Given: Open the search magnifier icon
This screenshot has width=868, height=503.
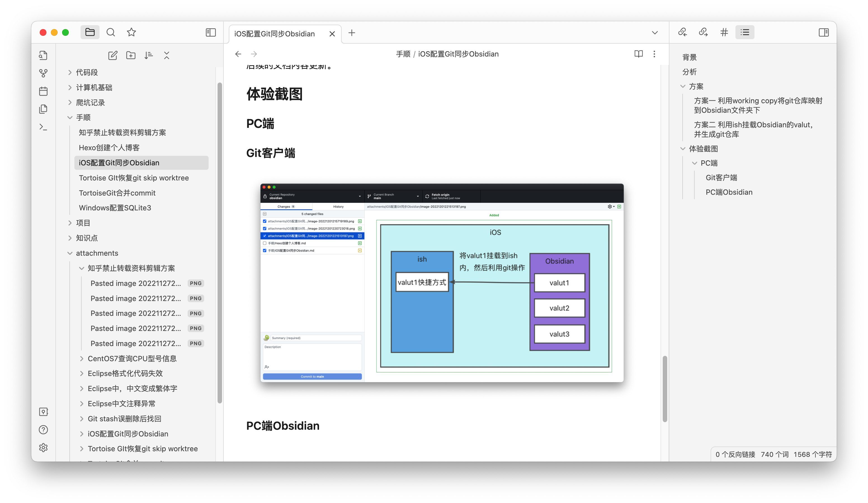Looking at the screenshot, I should coord(110,32).
